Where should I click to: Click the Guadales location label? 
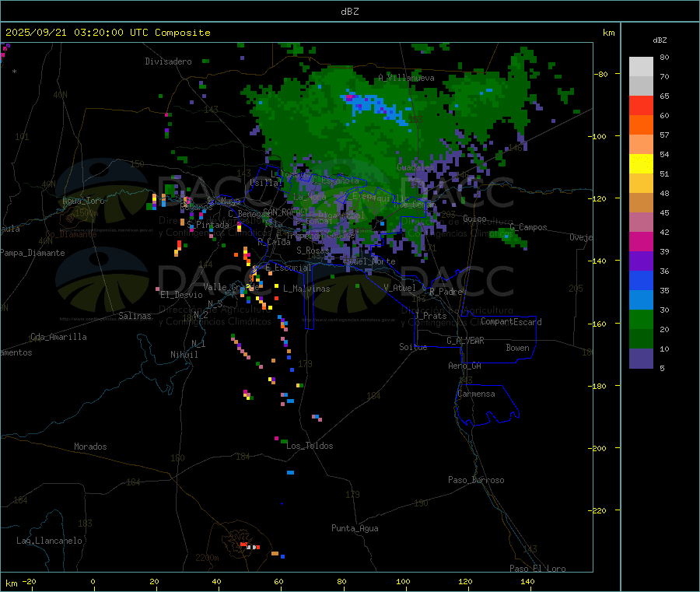(415, 167)
